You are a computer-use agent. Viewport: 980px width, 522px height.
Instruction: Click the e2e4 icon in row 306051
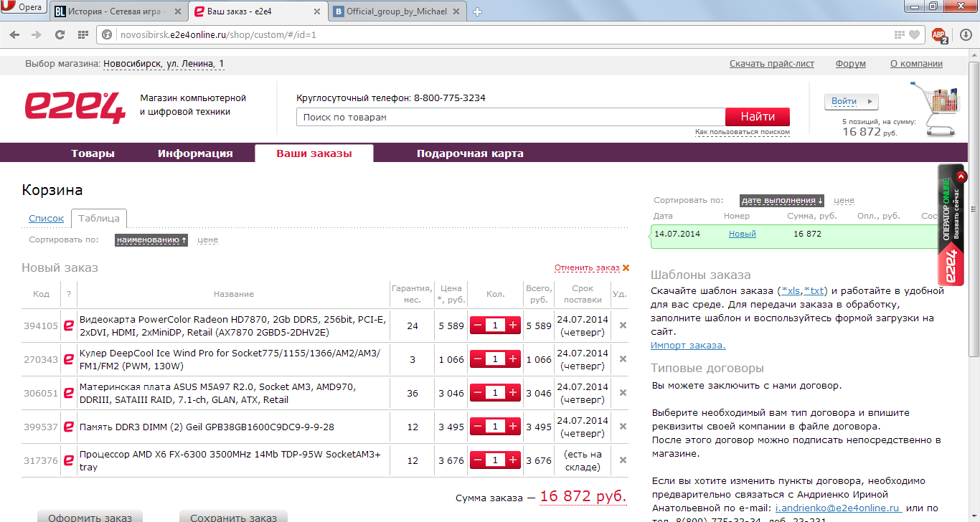69,393
